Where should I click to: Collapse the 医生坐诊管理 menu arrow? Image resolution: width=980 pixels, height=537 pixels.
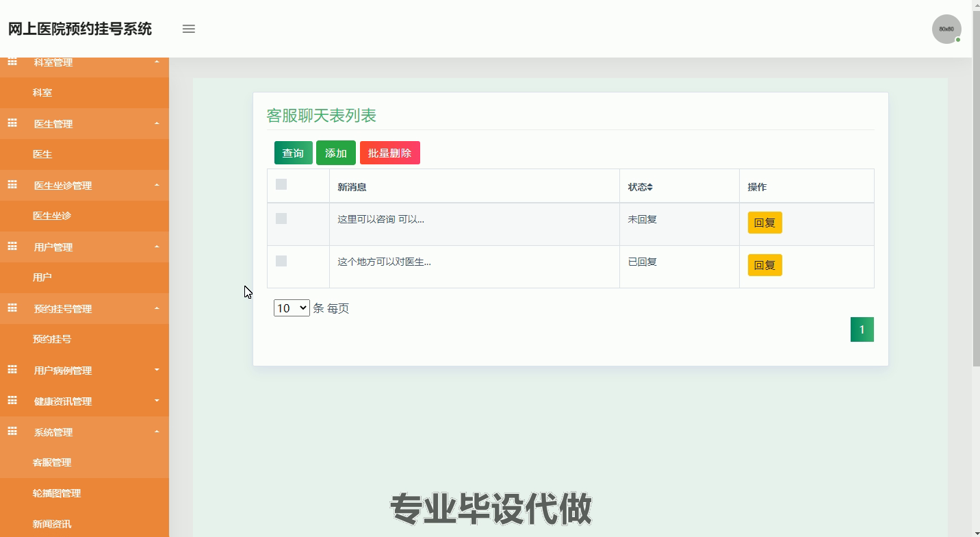[157, 185]
